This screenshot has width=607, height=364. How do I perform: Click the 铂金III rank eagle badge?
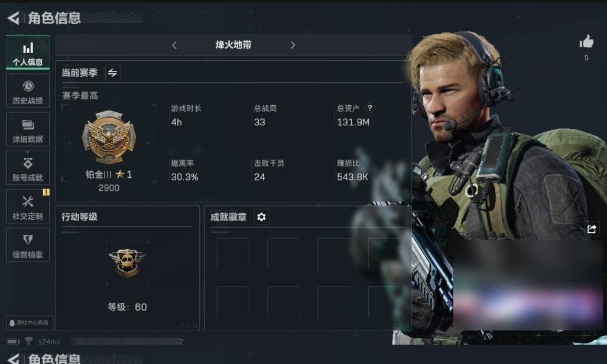[x=109, y=137]
